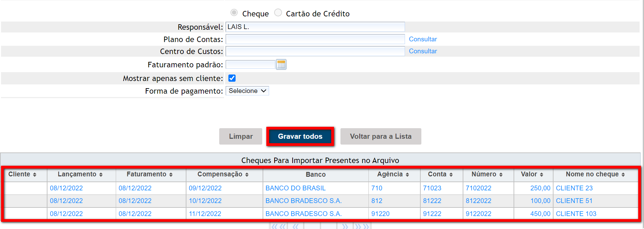
Task: Select the CLIENTE 103 cheque entry
Action: point(576,214)
